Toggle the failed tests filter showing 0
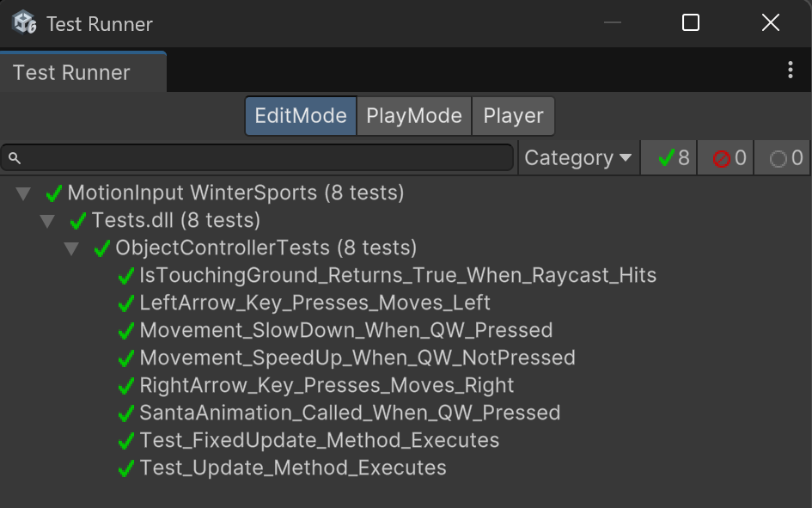The image size is (812, 508). coord(727,158)
